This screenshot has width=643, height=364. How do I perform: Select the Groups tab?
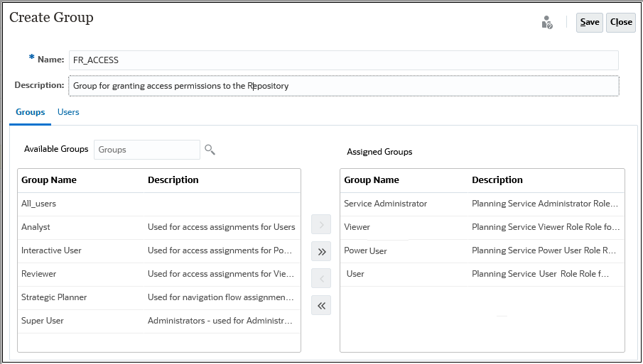[x=31, y=112]
